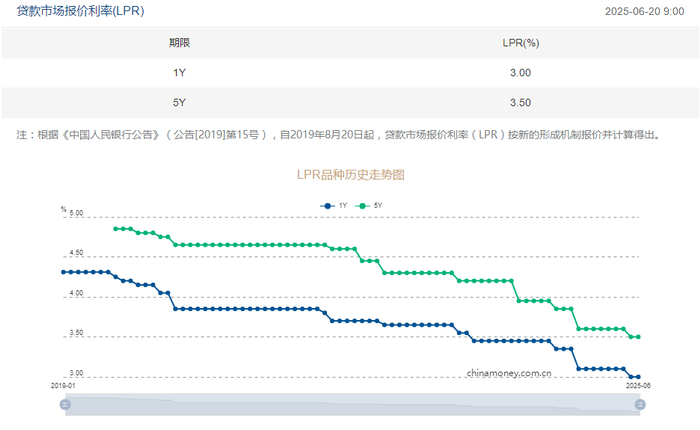Click the left zoom slider handle
The width and height of the screenshot is (700, 430).
[x=65, y=405]
